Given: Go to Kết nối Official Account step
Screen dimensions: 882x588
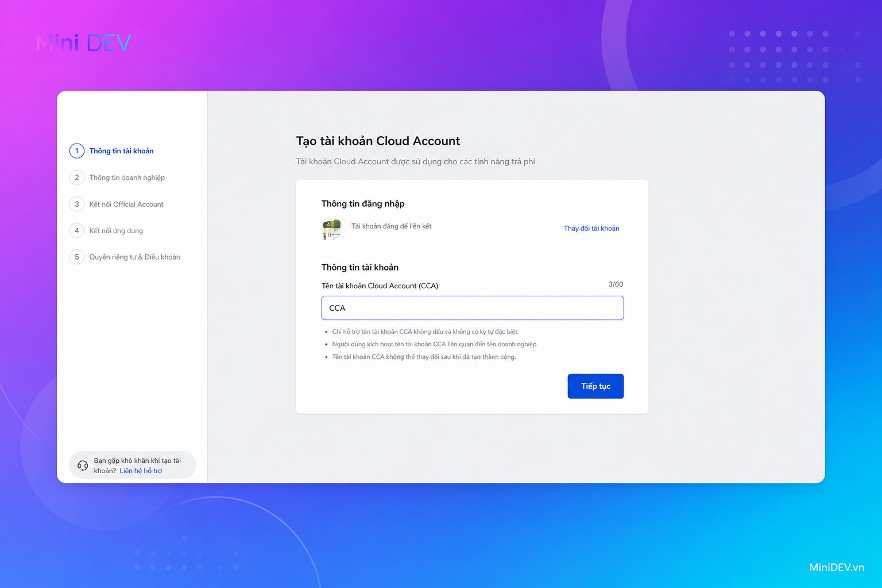Looking at the screenshot, I should 126,204.
